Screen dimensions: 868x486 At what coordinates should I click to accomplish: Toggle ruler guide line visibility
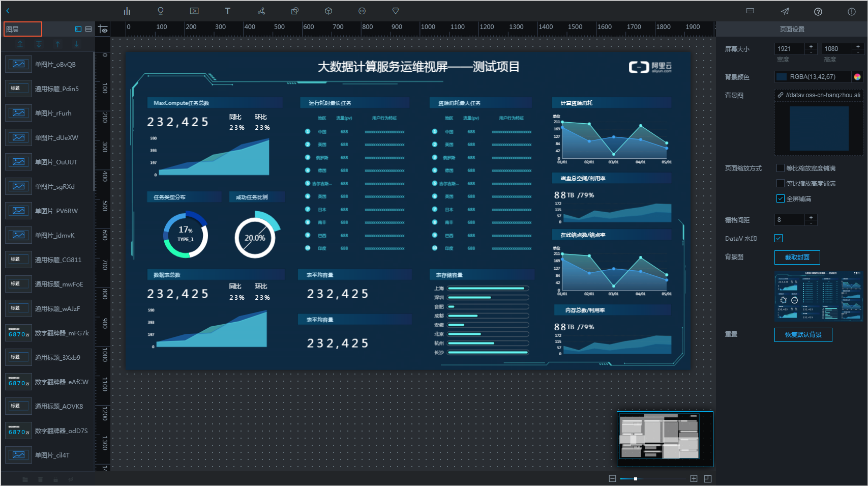click(x=103, y=30)
